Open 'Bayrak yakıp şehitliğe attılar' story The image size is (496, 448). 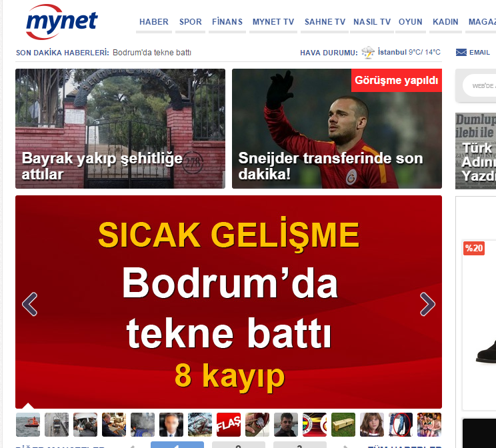(120, 129)
